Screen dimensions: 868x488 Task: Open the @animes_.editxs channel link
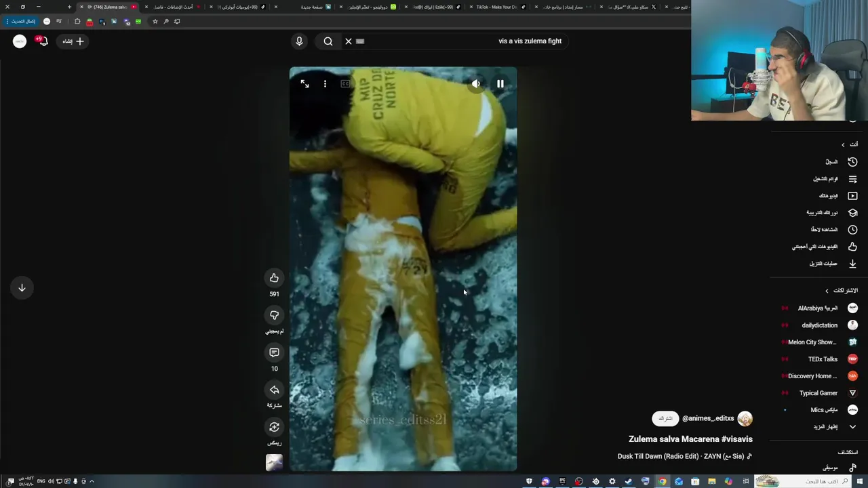(x=708, y=419)
